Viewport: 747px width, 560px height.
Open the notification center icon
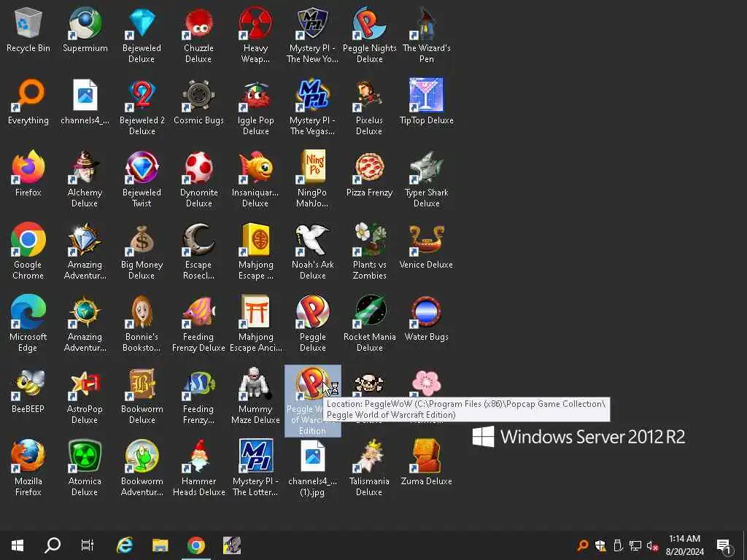pyautogui.click(x=724, y=545)
